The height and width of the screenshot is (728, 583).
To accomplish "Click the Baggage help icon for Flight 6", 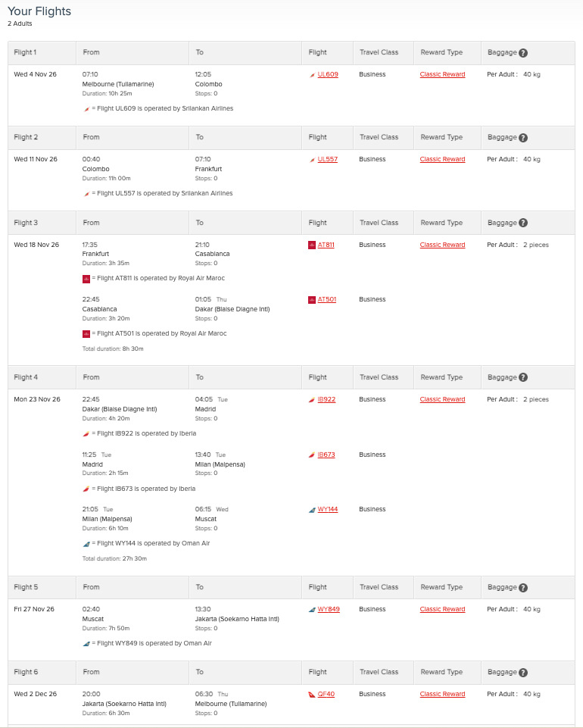I will point(524,672).
